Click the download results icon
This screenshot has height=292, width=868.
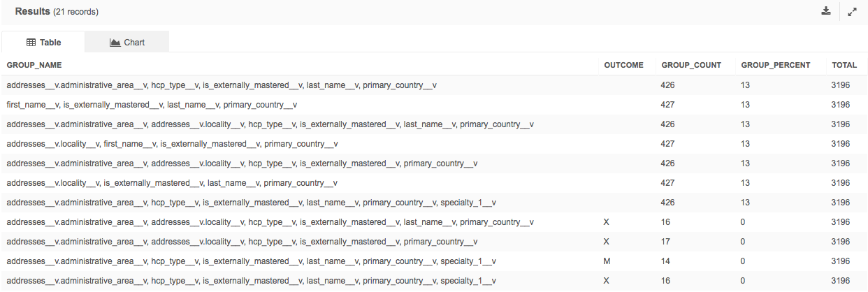(x=826, y=11)
